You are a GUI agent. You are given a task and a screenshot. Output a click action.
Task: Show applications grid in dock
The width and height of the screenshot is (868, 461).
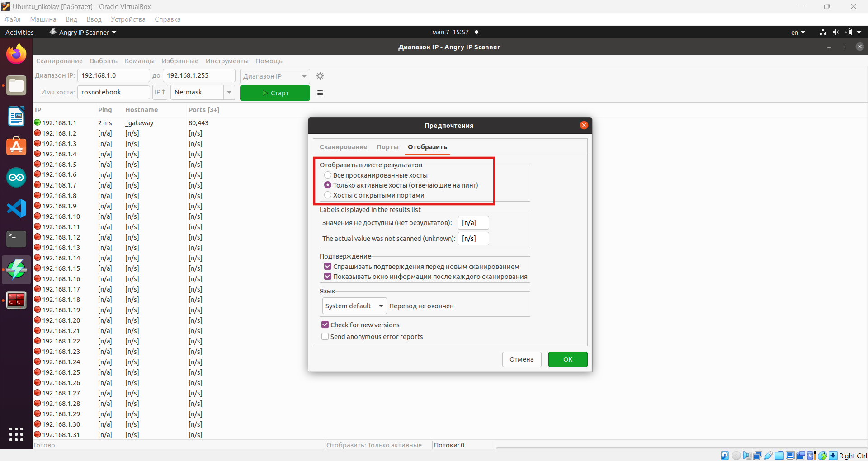click(16, 434)
